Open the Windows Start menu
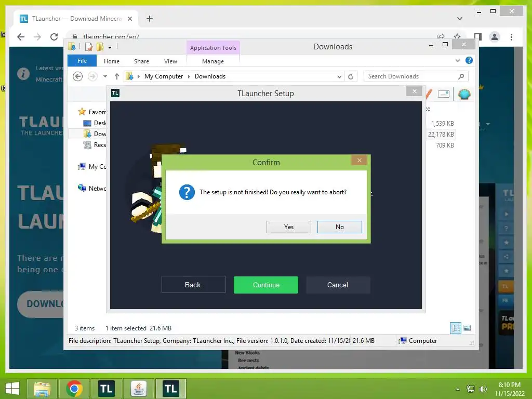This screenshot has height=399, width=532. 12,389
